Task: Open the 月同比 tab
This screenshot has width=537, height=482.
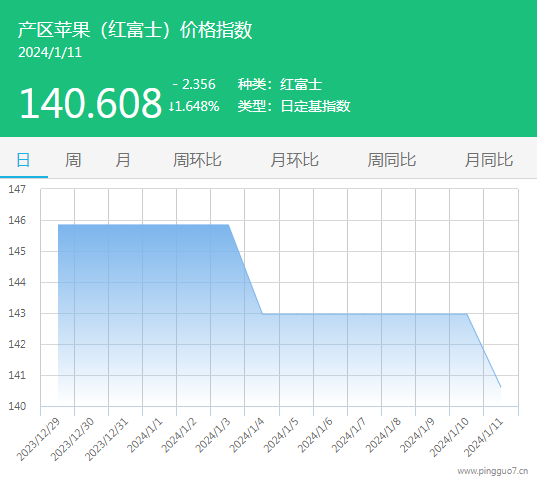Action: (x=489, y=160)
